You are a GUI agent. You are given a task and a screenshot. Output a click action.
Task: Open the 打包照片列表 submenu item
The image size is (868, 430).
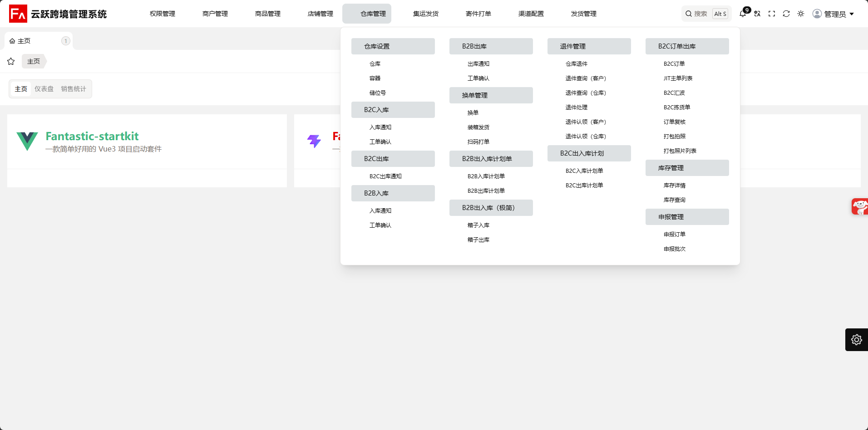[680, 151]
